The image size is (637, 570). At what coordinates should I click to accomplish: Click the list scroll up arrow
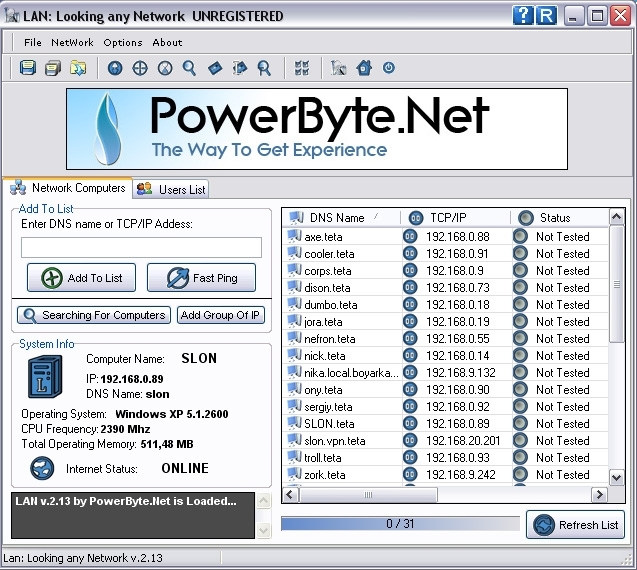[x=617, y=217]
